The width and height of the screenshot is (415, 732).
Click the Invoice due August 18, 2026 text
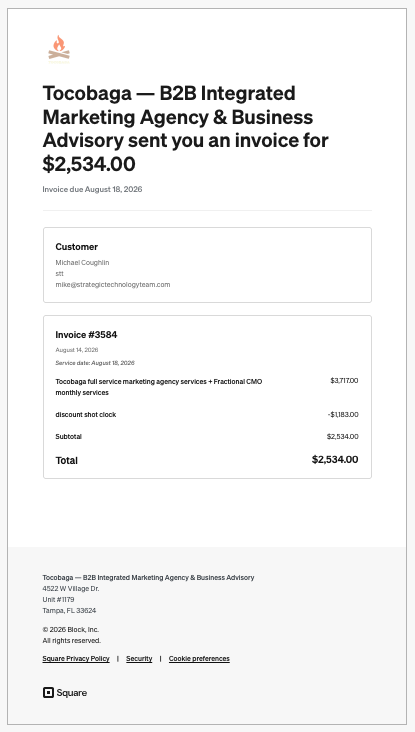(92, 189)
